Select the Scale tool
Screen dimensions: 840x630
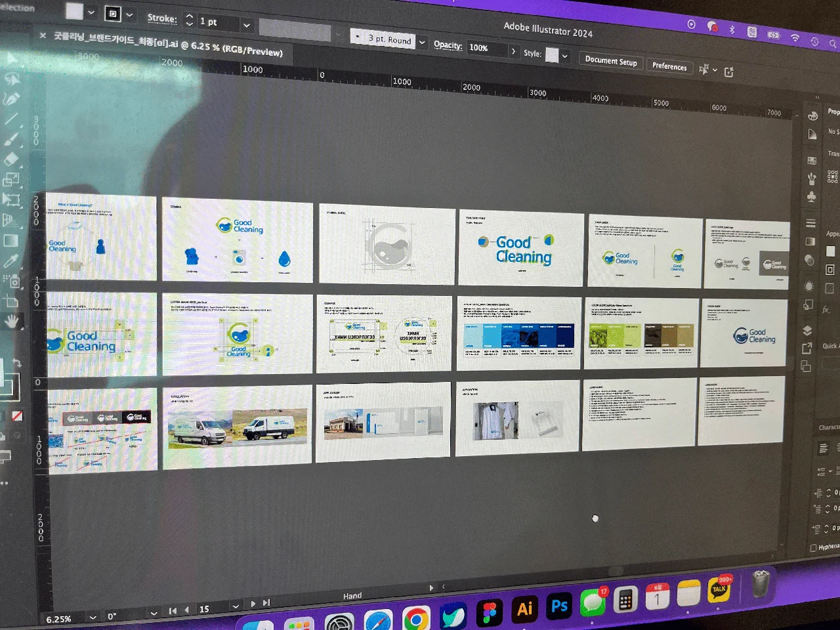pyautogui.click(x=12, y=179)
